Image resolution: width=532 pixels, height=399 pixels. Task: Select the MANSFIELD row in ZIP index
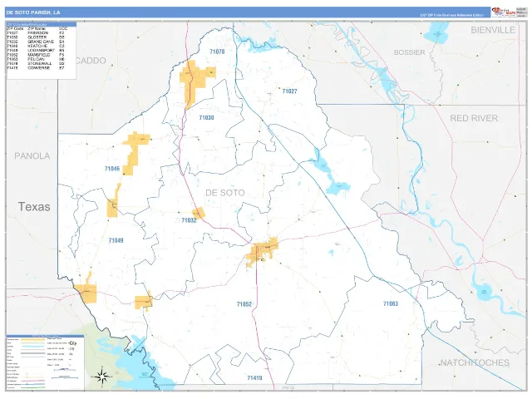(x=37, y=55)
